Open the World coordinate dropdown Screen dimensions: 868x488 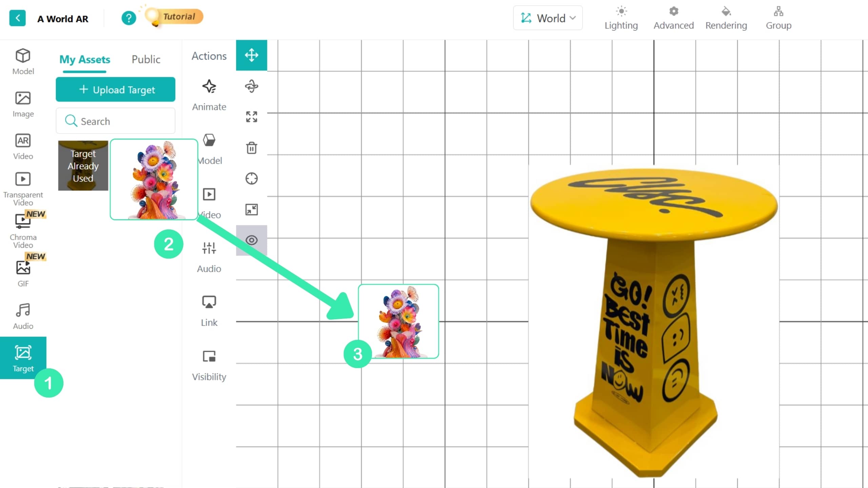coord(548,18)
